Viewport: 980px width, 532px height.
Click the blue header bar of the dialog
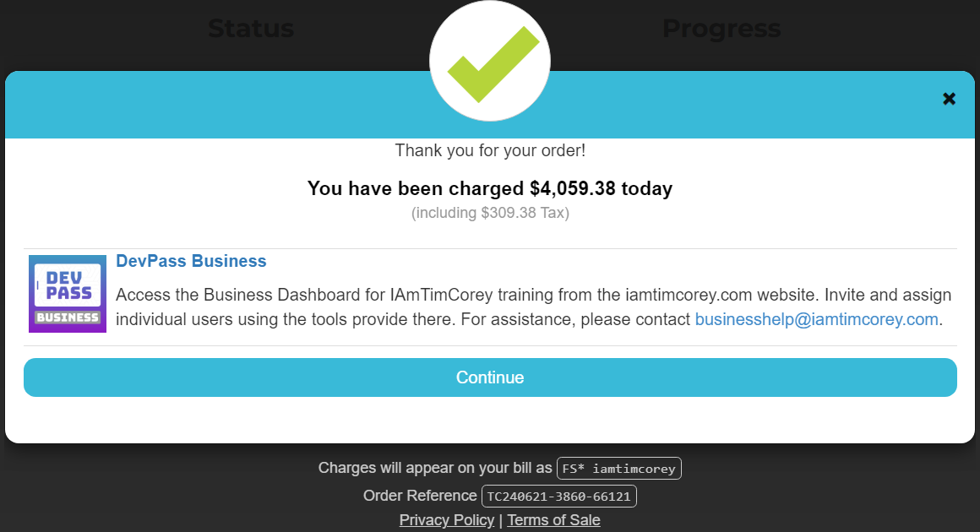point(253,106)
